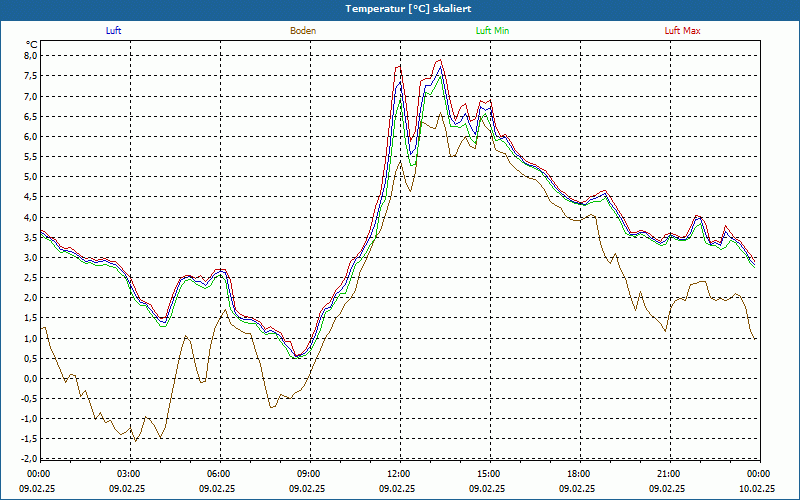Click the 21:00 time axis label

(667, 474)
